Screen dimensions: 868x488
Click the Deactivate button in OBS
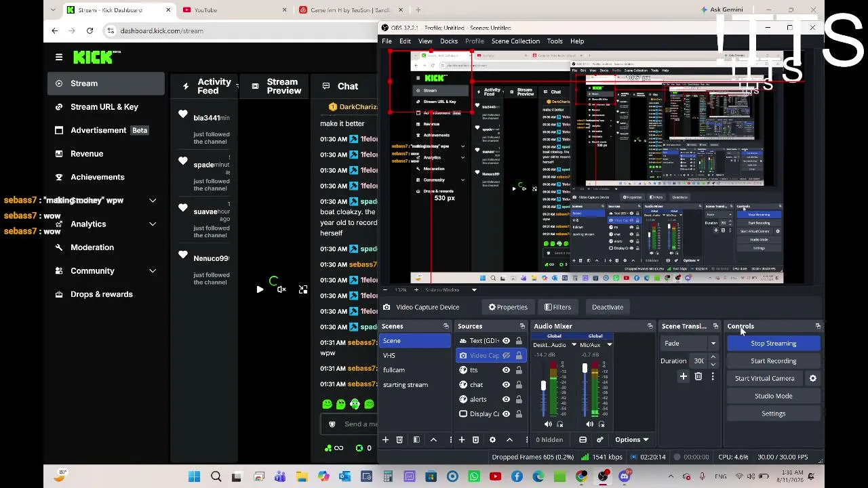tap(608, 307)
